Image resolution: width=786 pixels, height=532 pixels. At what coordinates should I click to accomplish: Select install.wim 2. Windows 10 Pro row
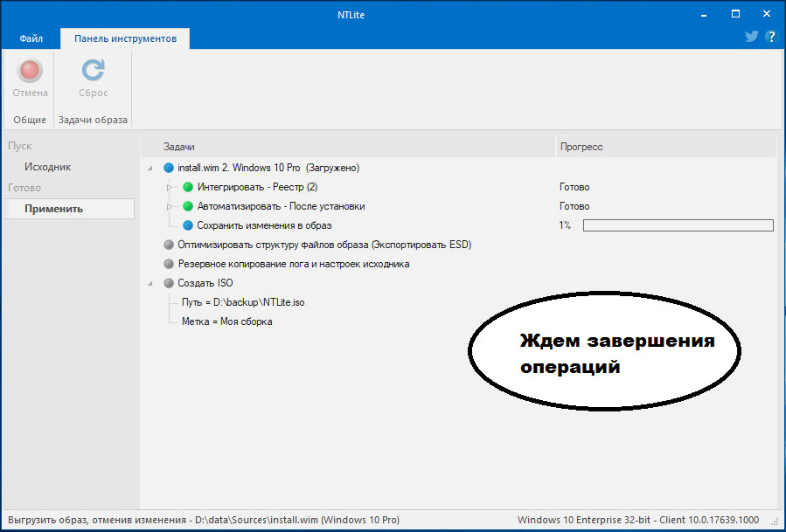pyautogui.click(x=268, y=168)
